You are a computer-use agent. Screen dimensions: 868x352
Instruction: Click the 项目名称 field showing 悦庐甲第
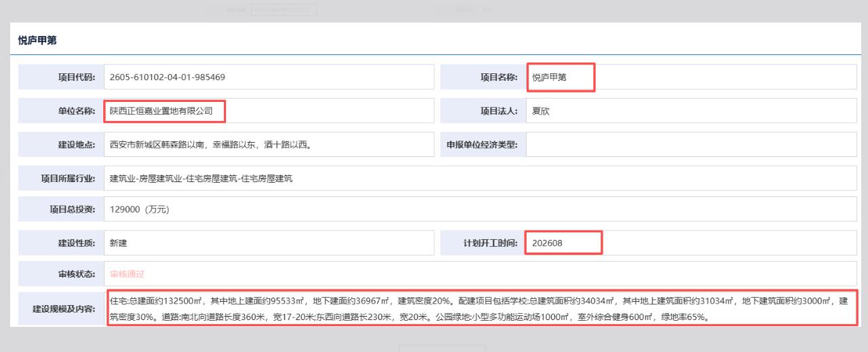click(692, 77)
